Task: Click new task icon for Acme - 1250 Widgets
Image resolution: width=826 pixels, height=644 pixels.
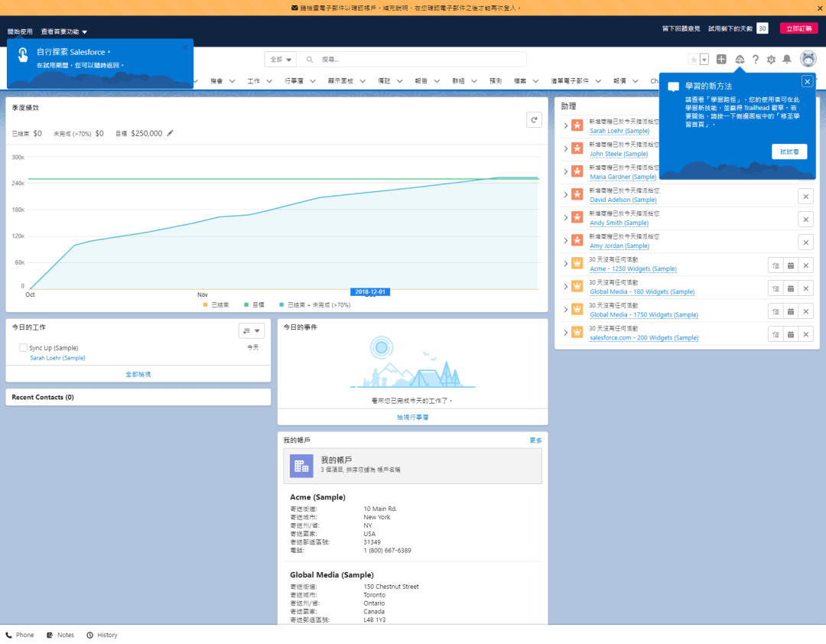Action: pyautogui.click(x=776, y=265)
